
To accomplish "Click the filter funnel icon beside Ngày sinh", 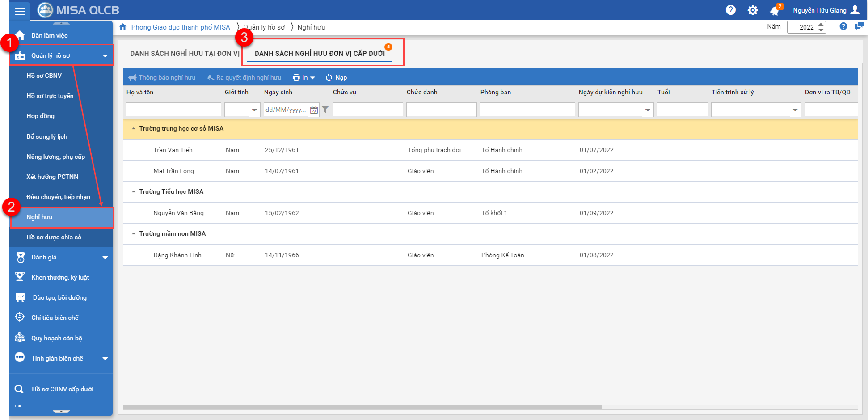I will click(x=325, y=110).
